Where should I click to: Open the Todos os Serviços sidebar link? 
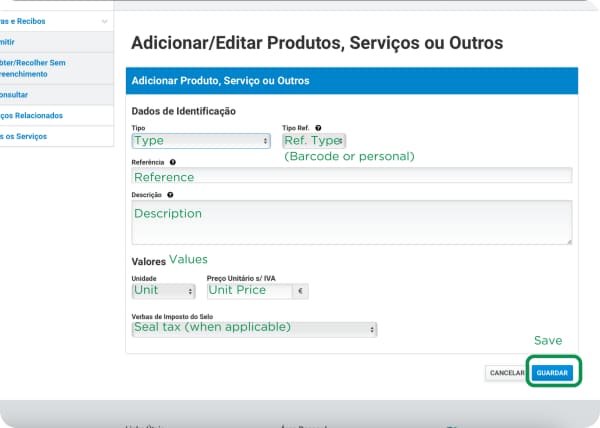coord(23,136)
